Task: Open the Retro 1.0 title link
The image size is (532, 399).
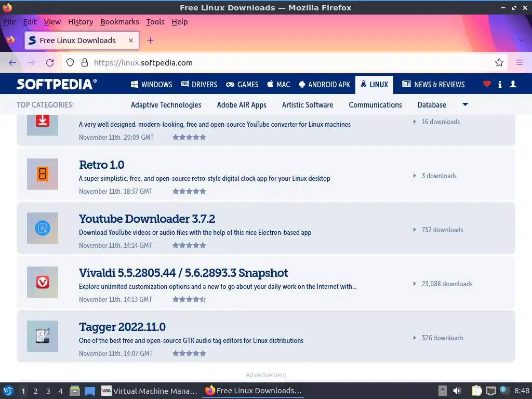Action: tap(101, 165)
